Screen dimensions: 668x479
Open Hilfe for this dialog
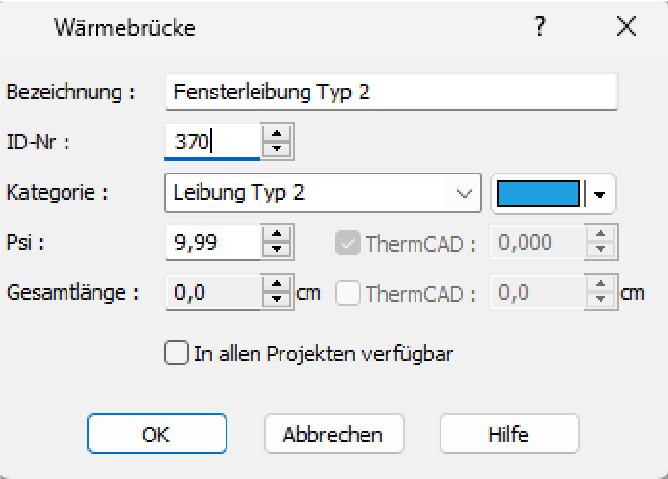[509, 434]
